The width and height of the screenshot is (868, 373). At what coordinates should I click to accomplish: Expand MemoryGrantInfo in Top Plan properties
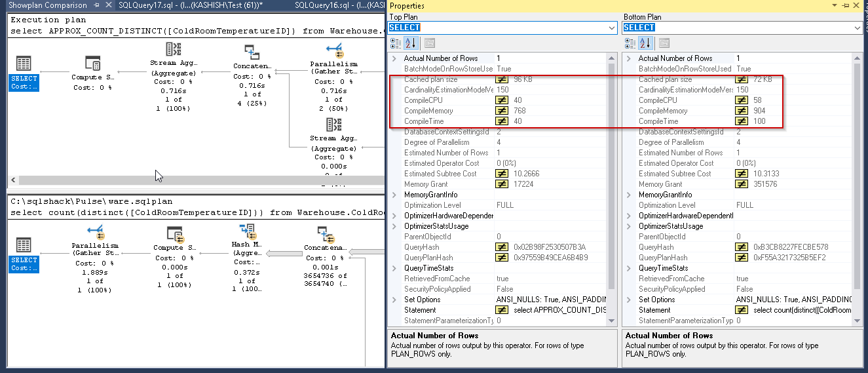pyautogui.click(x=394, y=195)
